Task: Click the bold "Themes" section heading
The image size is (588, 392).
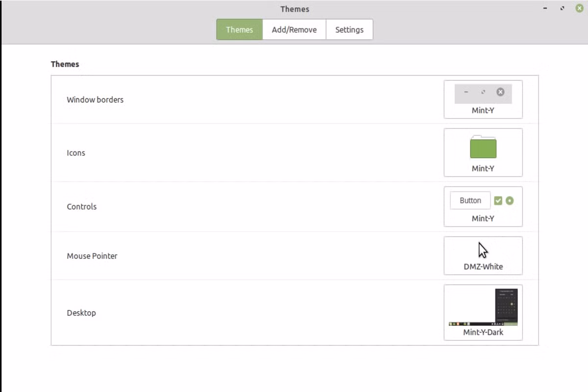Action: (x=65, y=64)
